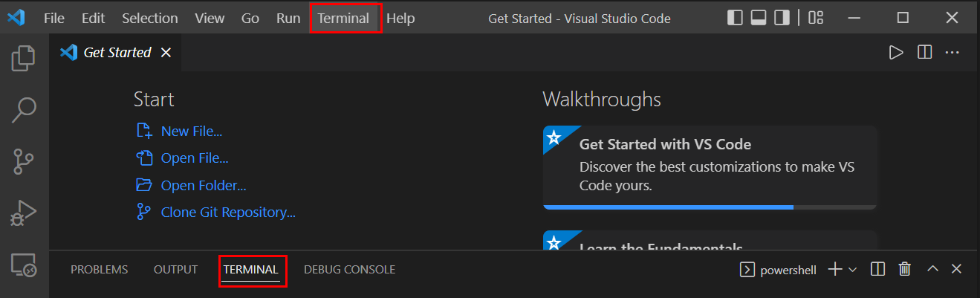Open the editor More Actions ellipsis
Viewport: 980px width, 298px height.
click(953, 52)
